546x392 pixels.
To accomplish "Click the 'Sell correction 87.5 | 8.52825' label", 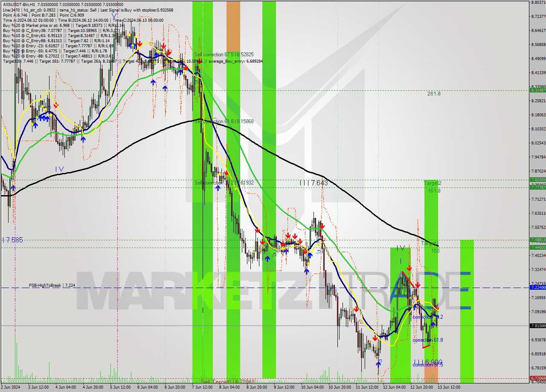I will (224, 55).
